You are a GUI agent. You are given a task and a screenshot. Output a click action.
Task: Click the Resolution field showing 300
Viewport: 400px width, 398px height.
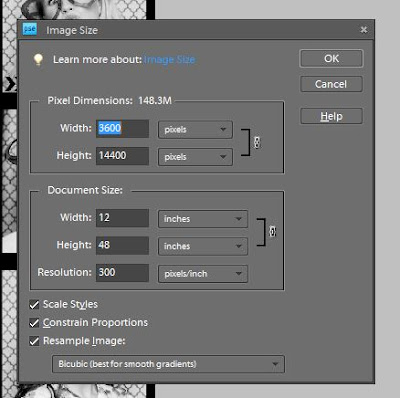[x=122, y=273]
